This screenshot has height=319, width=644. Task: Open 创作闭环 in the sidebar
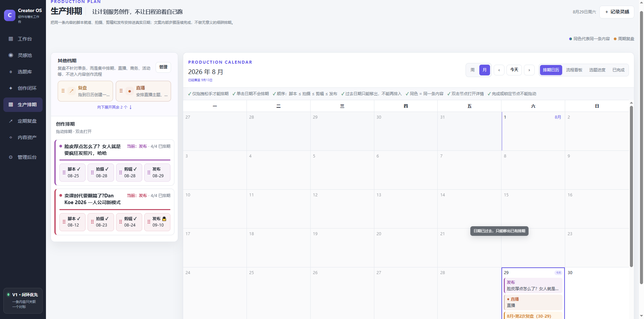23,88
